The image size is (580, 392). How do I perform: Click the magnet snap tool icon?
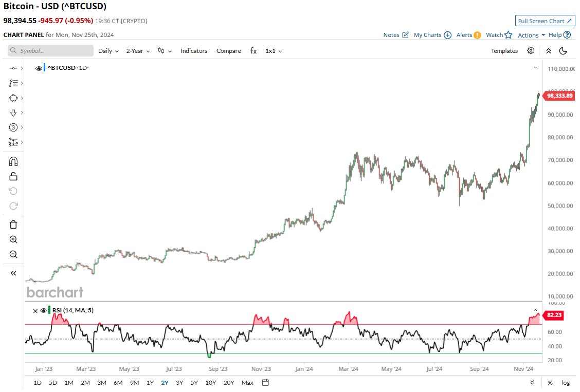(x=13, y=161)
